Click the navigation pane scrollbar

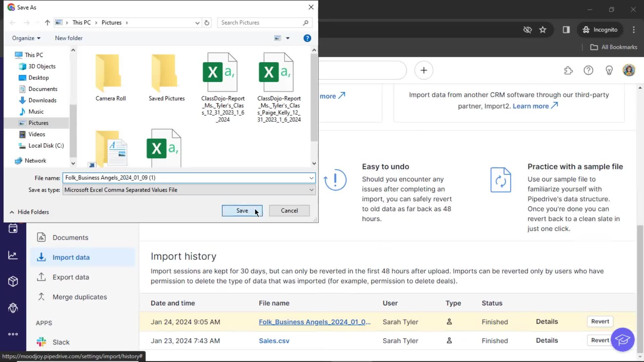click(73, 131)
